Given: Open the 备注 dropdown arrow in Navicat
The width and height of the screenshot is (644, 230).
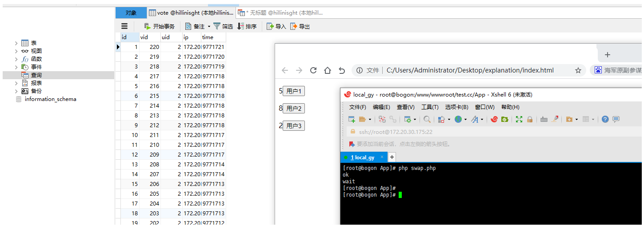Looking at the screenshot, I should coord(209,27).
